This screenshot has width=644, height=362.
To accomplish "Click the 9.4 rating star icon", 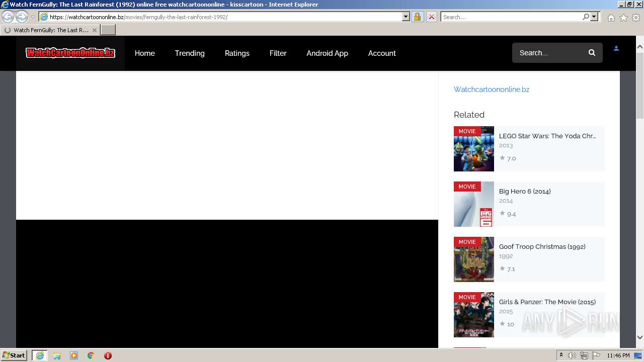I will [x=502, y=213].
